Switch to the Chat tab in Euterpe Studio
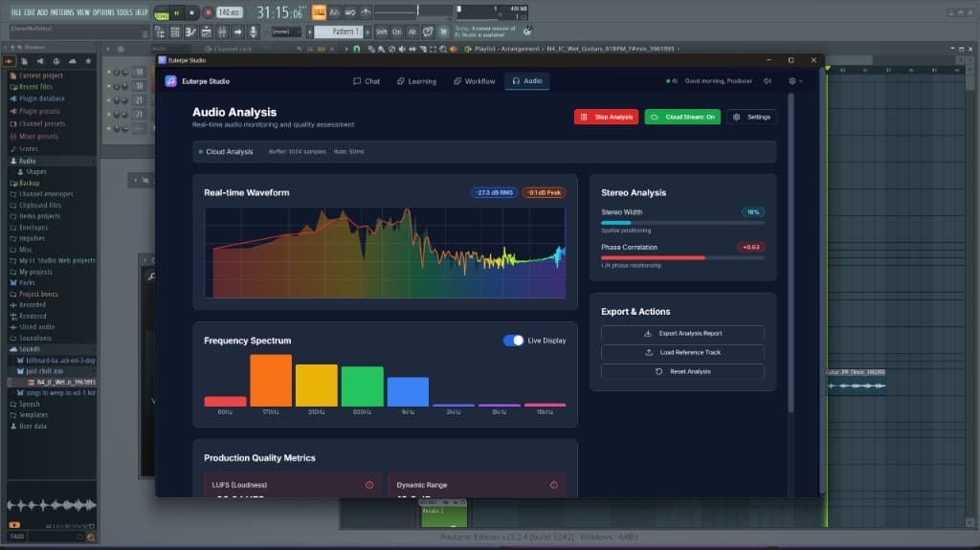Image resolution: width=980 pixels, height=550 pixels. click(367, 81)
